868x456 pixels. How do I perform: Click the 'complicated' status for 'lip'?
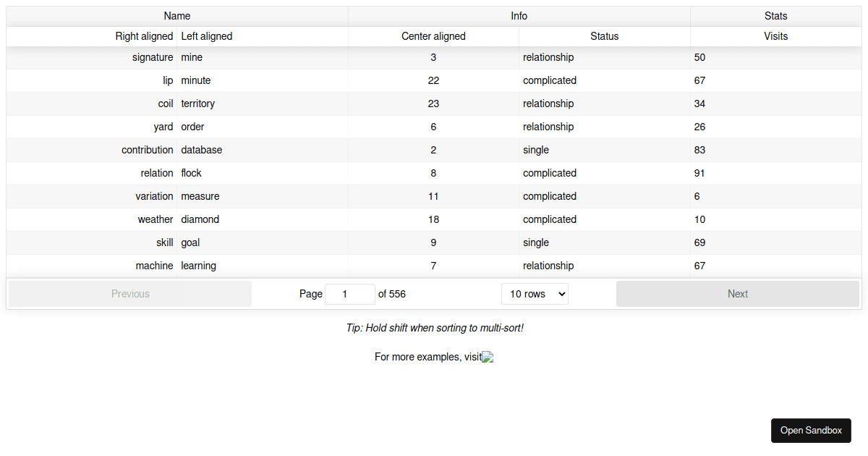(x=550, y=80)
